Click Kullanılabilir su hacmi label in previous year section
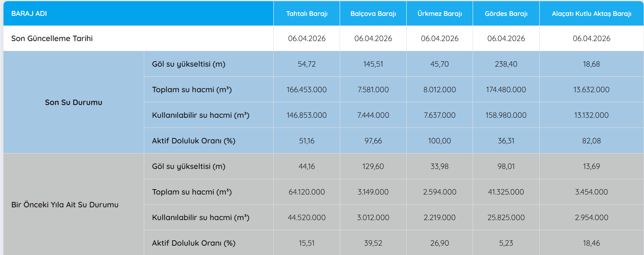This screenshot has height=255, width=644. pyautogui.click(x=200, y=217)
